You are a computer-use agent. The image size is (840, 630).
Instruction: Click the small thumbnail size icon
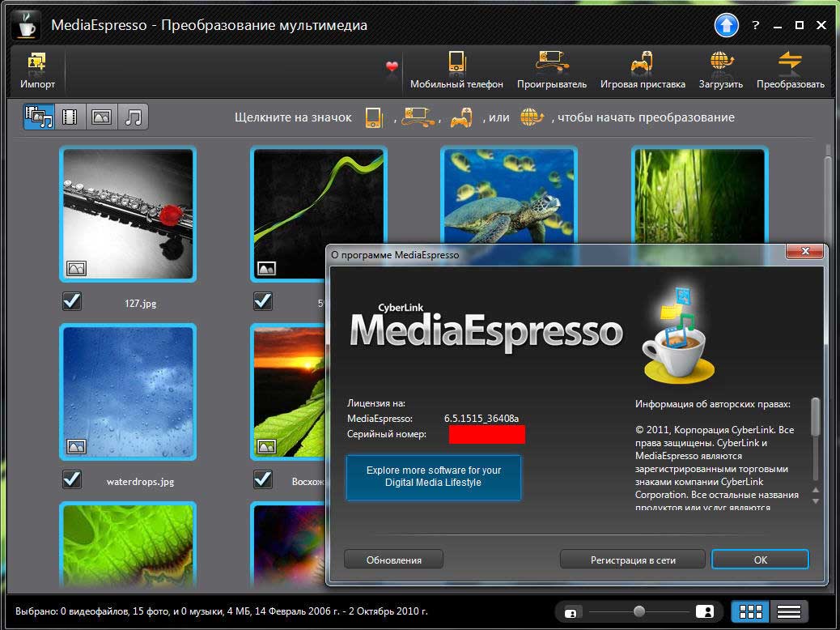[571, 612]
